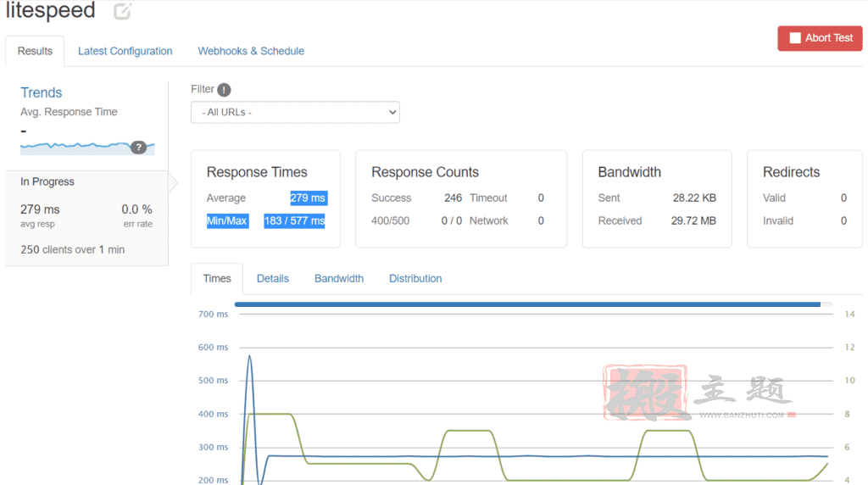Image resolution: width=868 pixels, height=485 pixels.
Task: Open the All URLs filter dropdown
Action: point(295,113)
